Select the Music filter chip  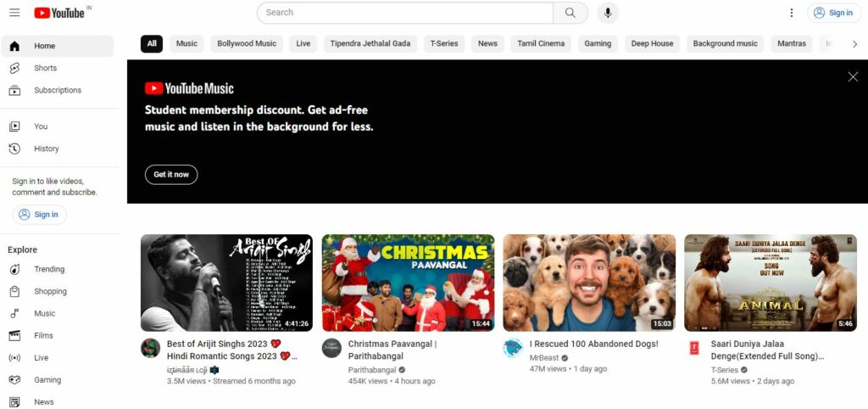click(186, 44)
